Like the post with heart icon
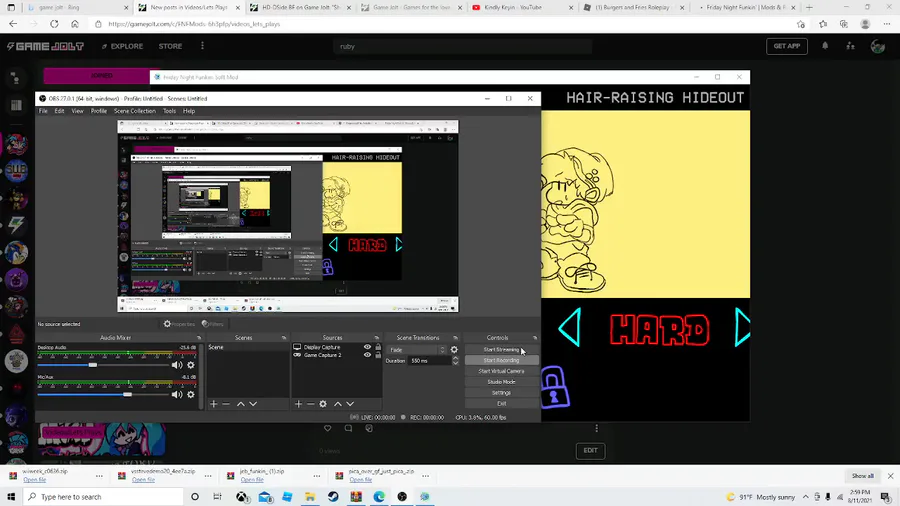 [328, 429]
